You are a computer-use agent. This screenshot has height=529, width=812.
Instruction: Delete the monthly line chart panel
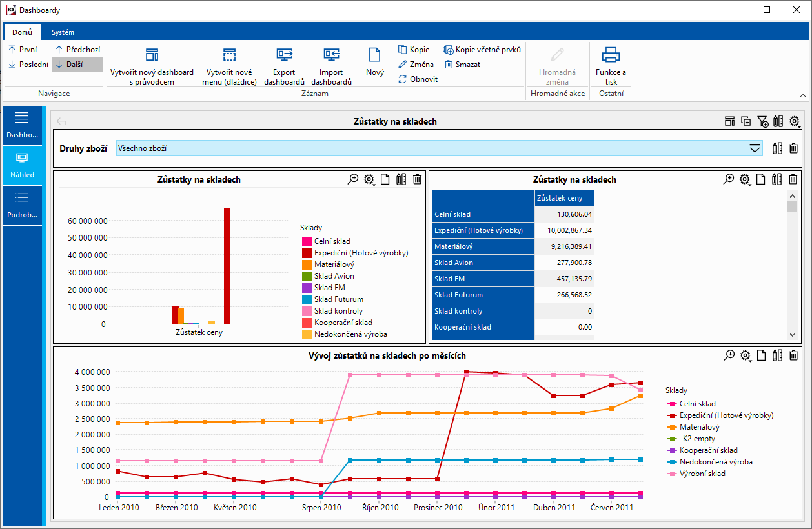(794, 355)
